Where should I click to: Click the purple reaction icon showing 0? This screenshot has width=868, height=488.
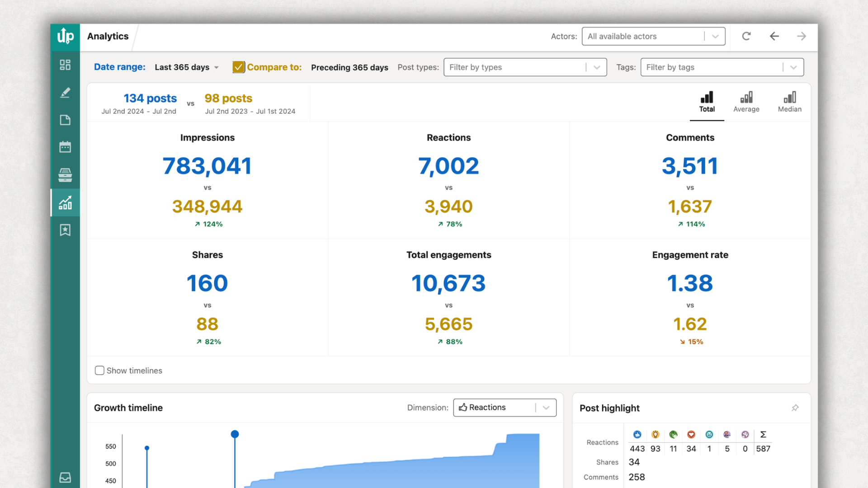pos(745,434)
